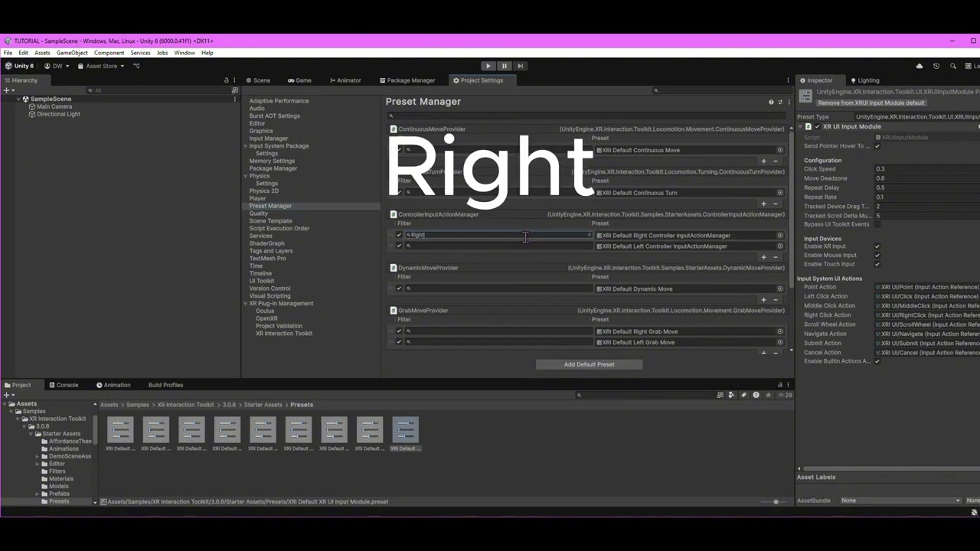Remove preset entry under ContinuousMoveProvider
Viewport: 980px width, 551px height.
[x=775, y=161]
